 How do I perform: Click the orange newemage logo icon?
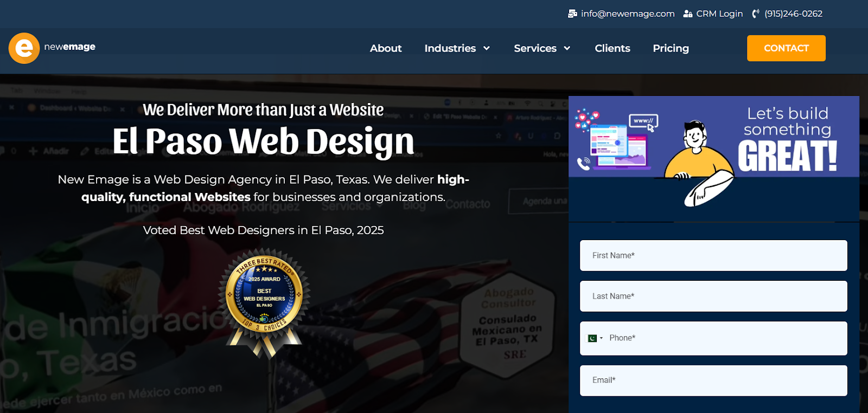(24, 48)
